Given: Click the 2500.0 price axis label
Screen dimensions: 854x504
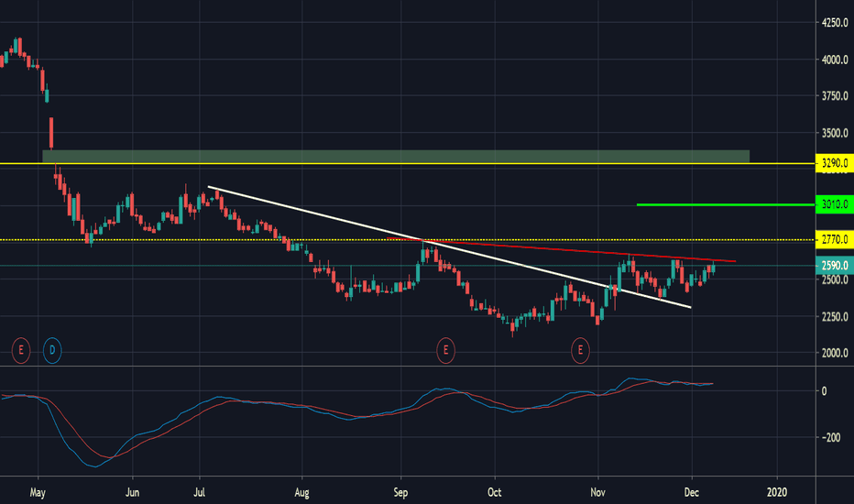Looking at the screenshot, I should point(835,280).
